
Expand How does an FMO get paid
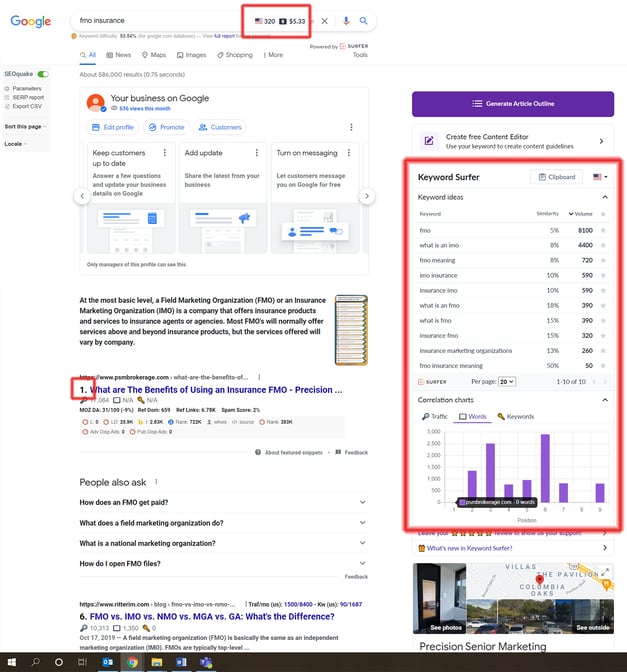(223, 502)
